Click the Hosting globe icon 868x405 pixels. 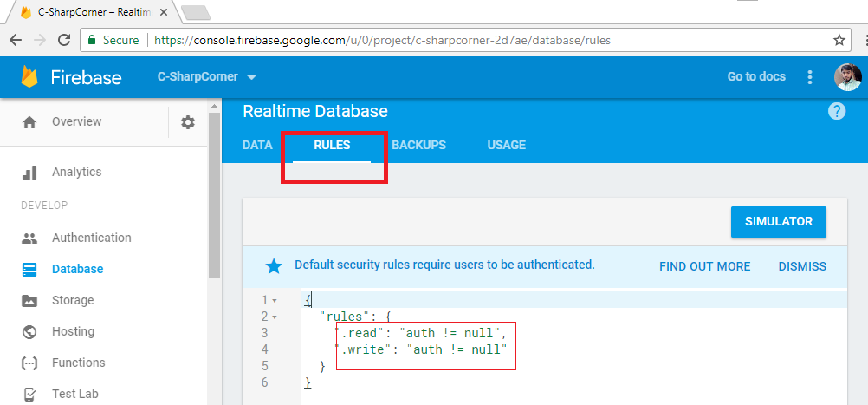pyautogui.click(x=29, y=332)
